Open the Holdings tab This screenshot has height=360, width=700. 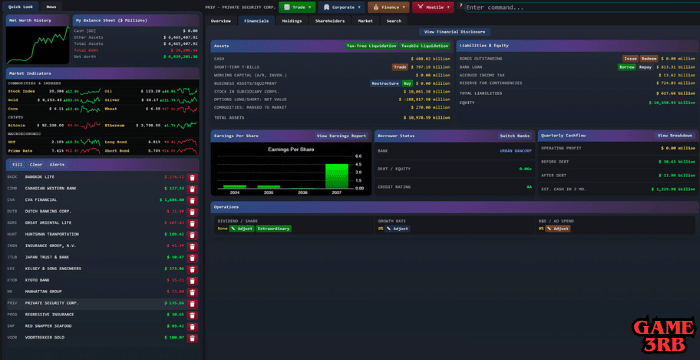[292, 21]
